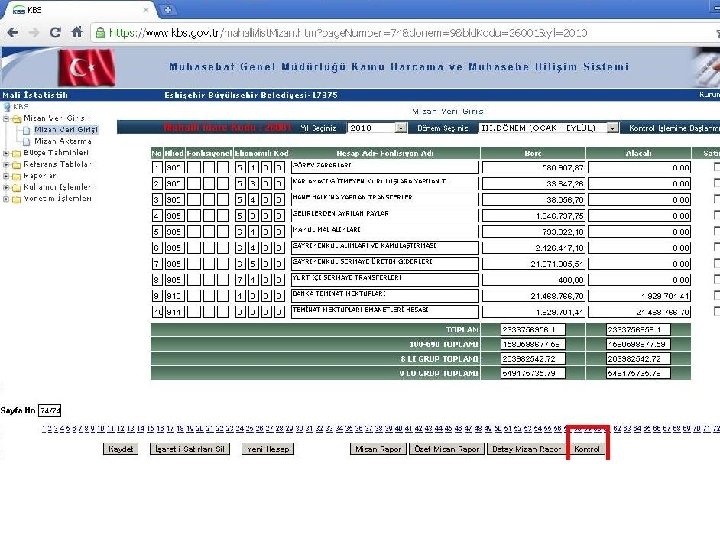Tick the checkbox for row 4 Gelirlerden Ayrılan Paylar

click(717, 215)
